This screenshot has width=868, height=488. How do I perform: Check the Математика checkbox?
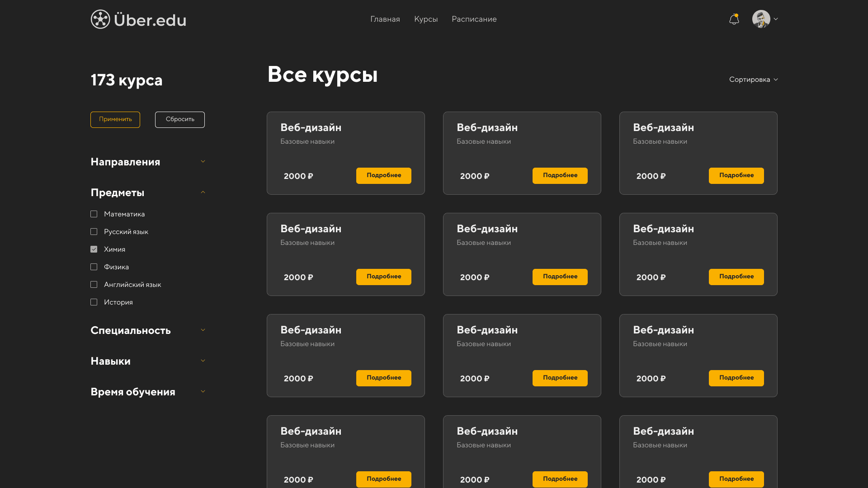click(x=94, y=214)
